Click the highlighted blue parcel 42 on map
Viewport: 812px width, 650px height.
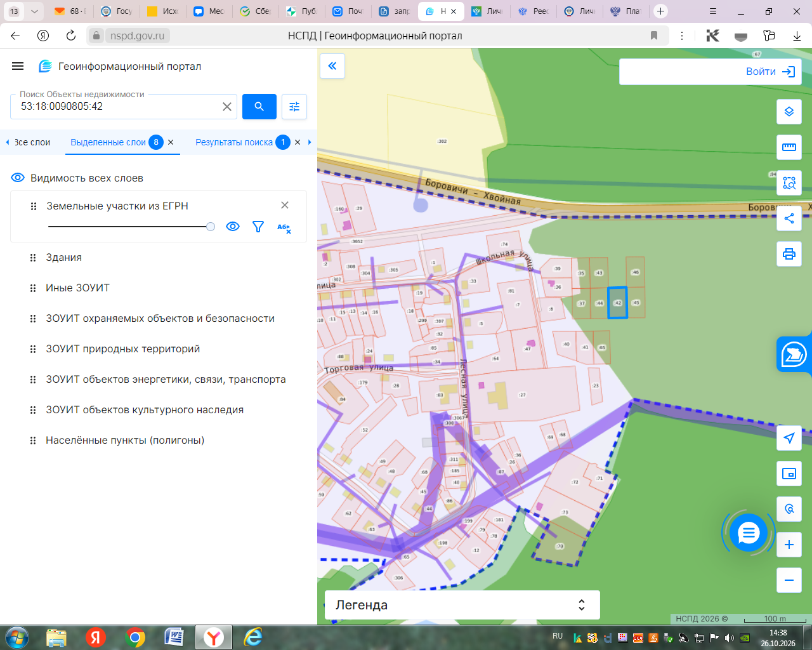click(x=617, y=303)
